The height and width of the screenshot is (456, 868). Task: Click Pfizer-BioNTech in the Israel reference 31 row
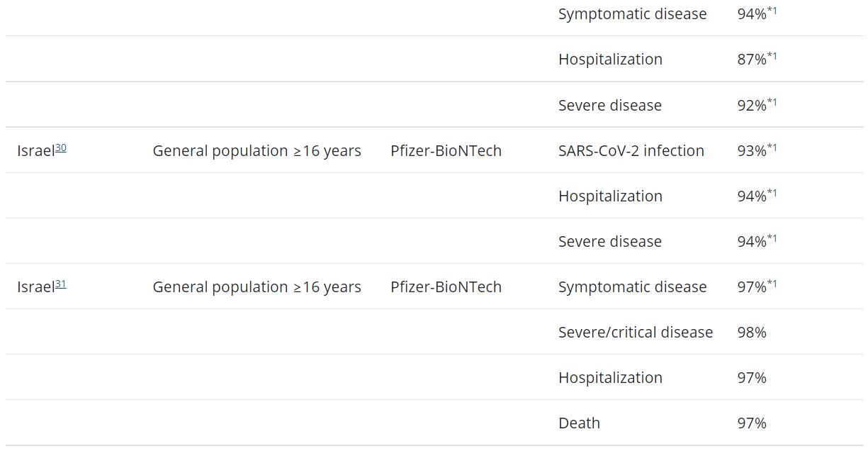tap(446, 287)
